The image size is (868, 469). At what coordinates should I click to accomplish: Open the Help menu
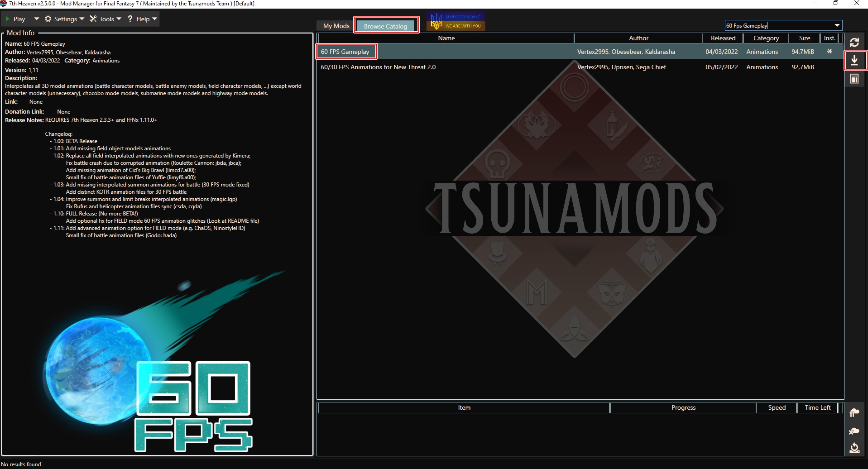point(142,19)
